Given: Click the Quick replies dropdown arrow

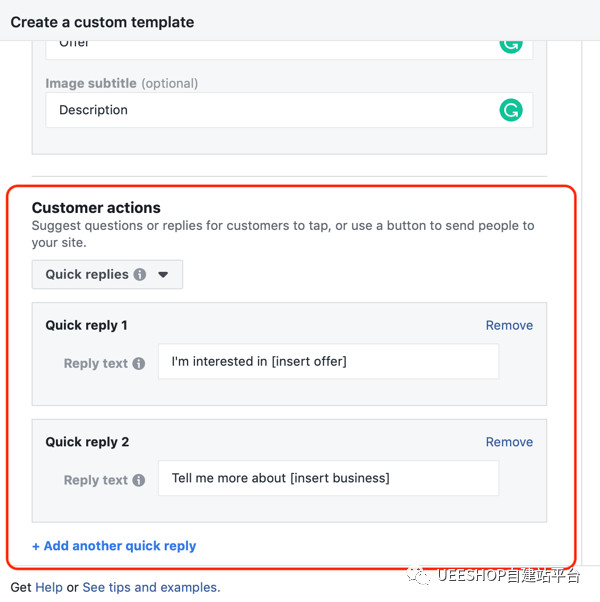Looking at the screenshot, I should pyautogui.click(x=163, y=275).
